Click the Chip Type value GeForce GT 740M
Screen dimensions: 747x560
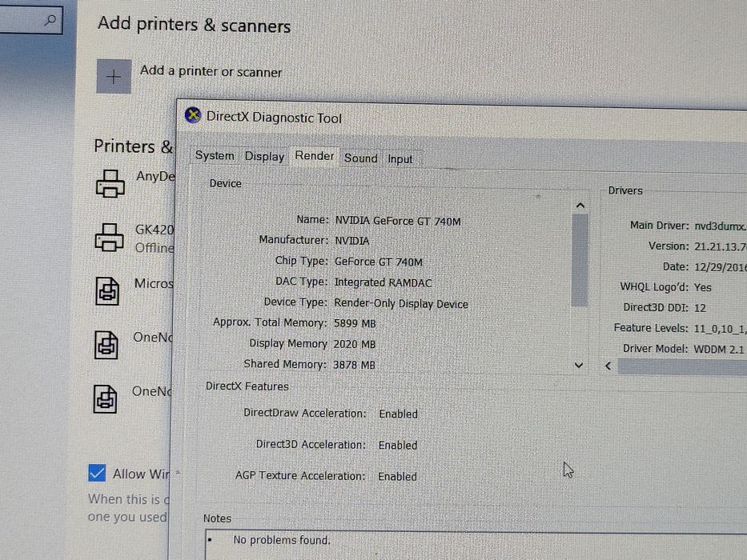[x=378, y=262]
